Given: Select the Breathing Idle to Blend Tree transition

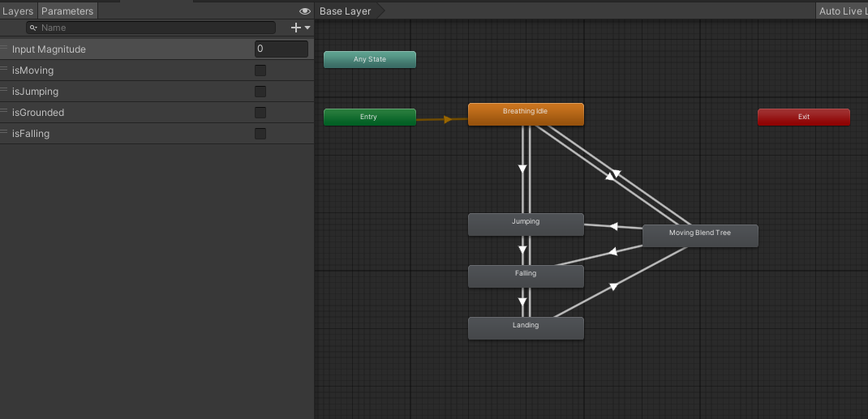Looking at the screenshot, I should pos(610,177).
